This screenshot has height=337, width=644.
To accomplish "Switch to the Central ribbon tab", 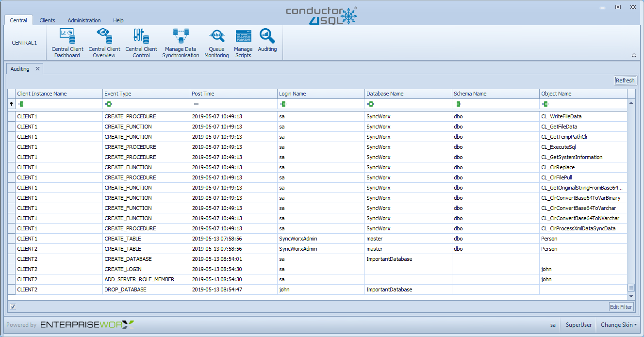I will [18, 20].
